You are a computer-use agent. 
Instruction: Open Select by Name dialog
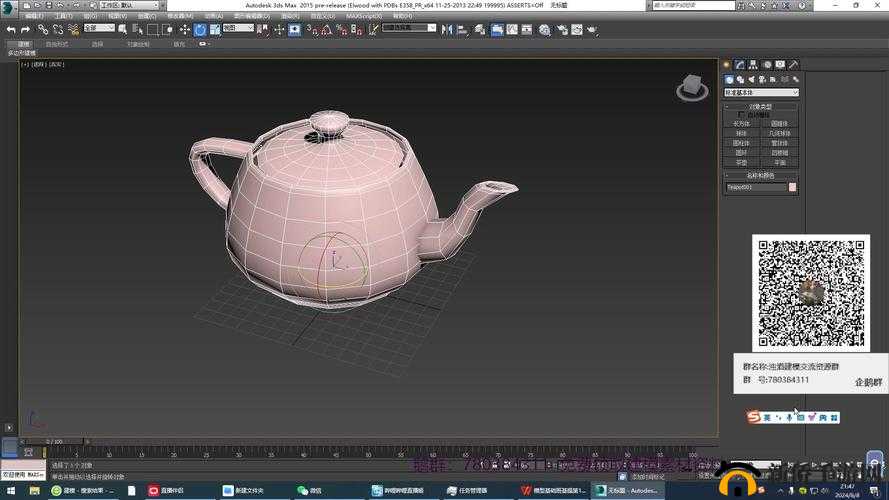(137, 29)
